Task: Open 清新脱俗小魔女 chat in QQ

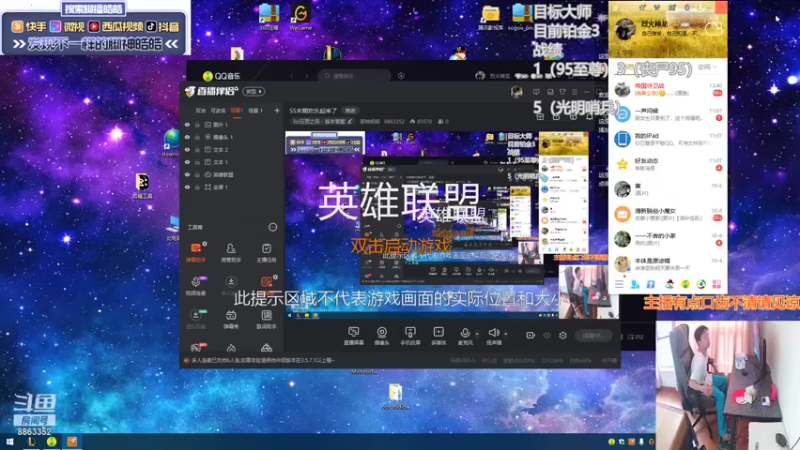Action: click(x=667, y=214)
